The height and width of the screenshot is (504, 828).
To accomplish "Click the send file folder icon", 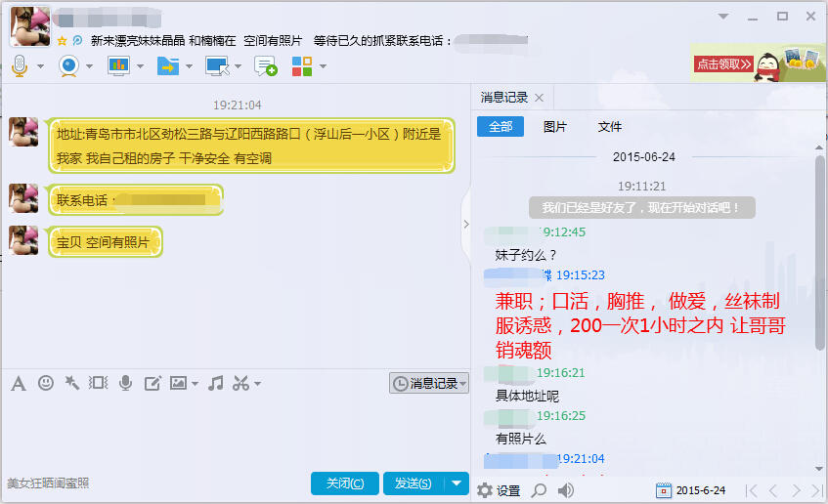I will pos(168,66).
